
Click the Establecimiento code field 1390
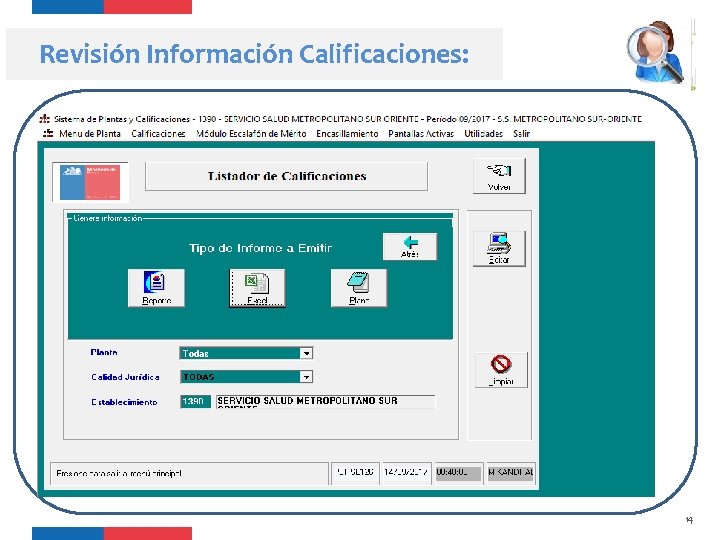coord(195,402)
